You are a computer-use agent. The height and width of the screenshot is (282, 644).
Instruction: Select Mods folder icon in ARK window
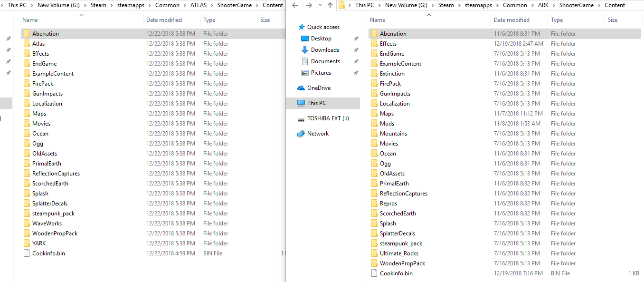tap(374, 124)
